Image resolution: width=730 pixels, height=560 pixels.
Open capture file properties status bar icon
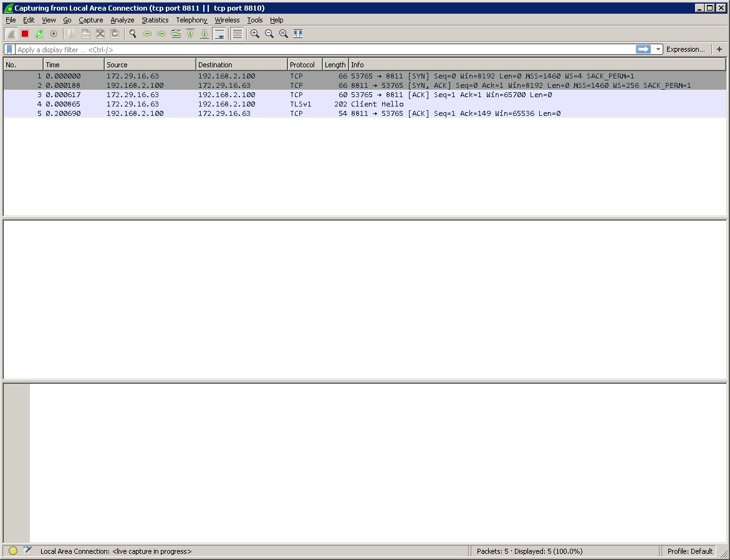(x=27, y=551)
